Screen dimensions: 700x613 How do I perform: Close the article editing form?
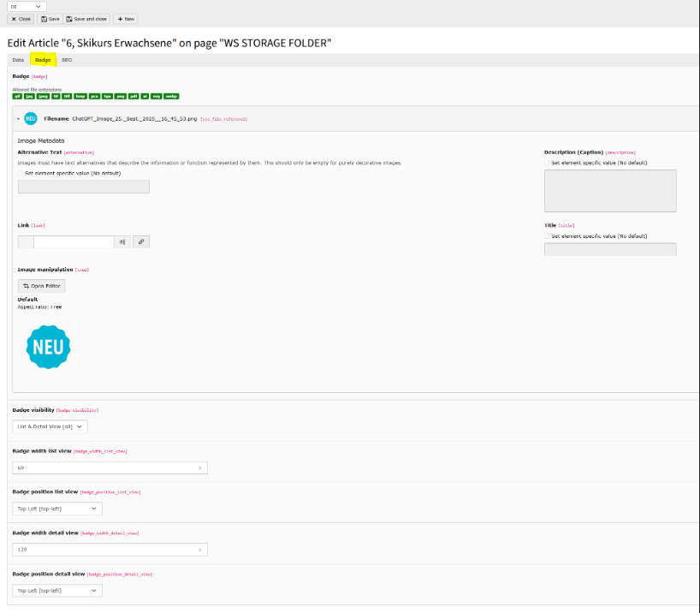[21, 19]
